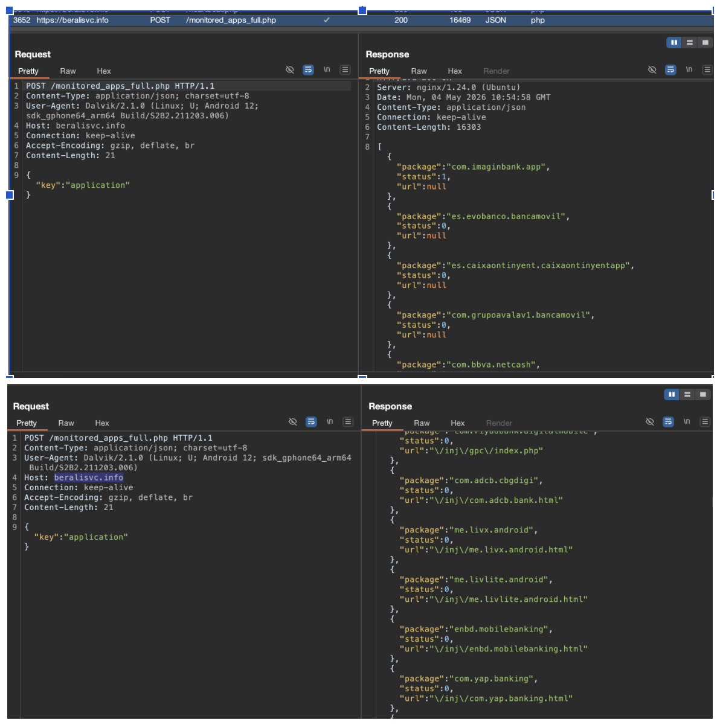The image size is (720, 728).
Task: Switch upper Request pane to Pretty tab
Action: (x=28, y=71)
